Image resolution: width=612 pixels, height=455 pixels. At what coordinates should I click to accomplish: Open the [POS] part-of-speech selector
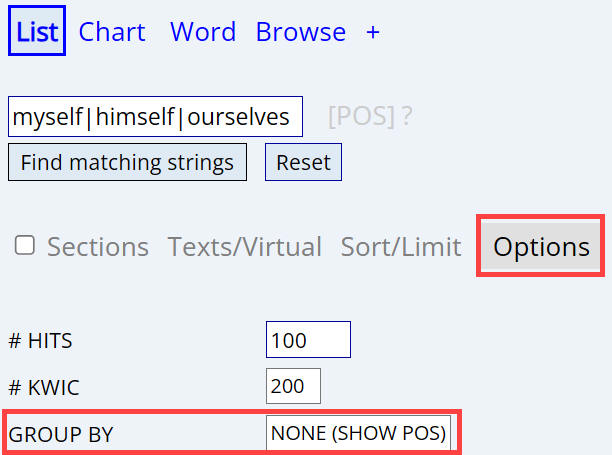point(362,117)
